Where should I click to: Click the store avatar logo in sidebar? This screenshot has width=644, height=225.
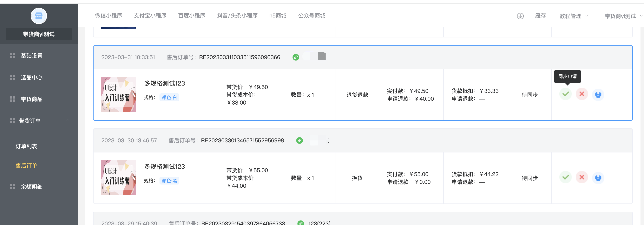(39, 16)
